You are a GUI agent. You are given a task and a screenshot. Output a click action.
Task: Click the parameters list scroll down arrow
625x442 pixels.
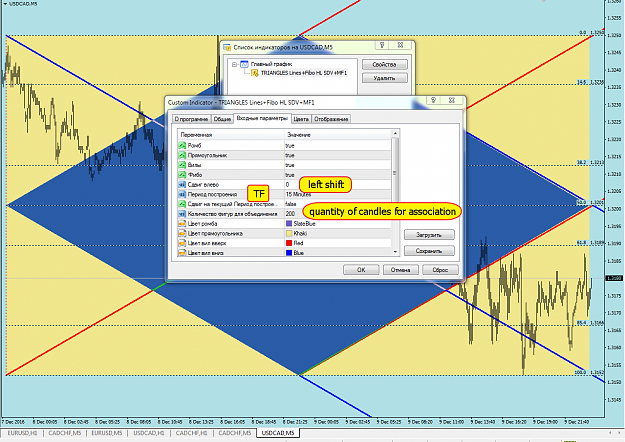[395, 251]
